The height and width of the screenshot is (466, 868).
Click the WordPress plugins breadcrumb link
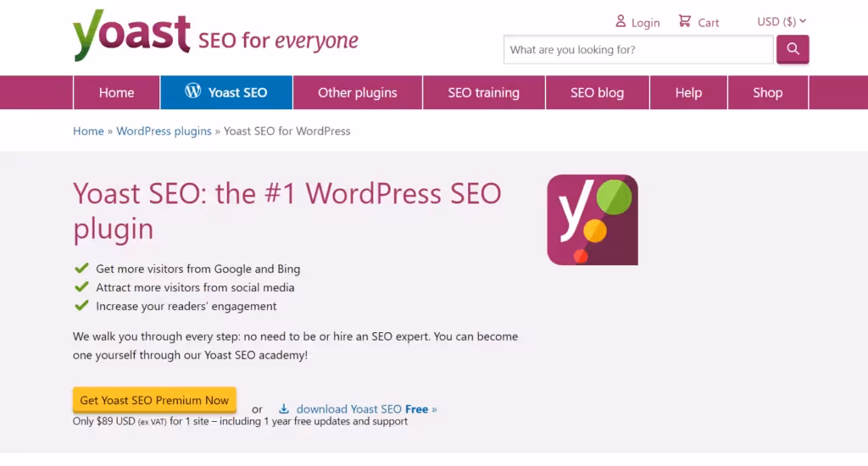164,131
